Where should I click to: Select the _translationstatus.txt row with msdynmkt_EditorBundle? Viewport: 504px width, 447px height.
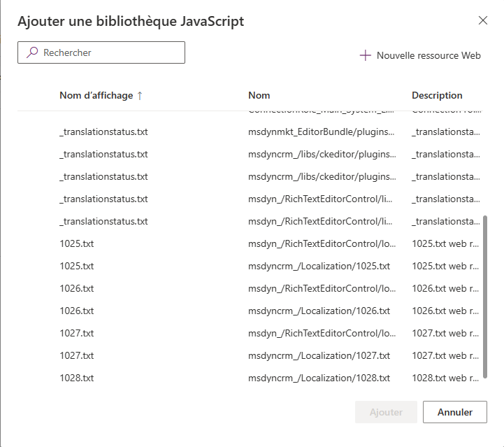click(250, 132)
